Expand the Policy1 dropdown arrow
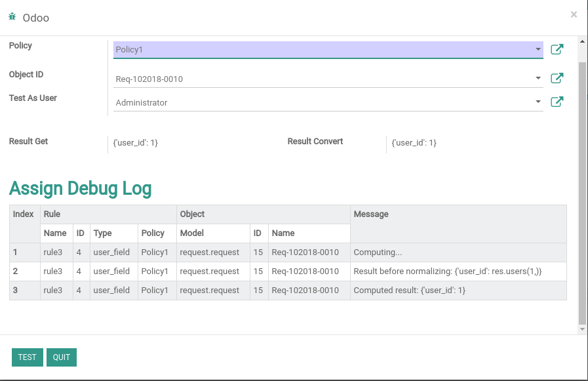Image resolution: width=588 pixels, height=381 pixels. pos(538,49)
